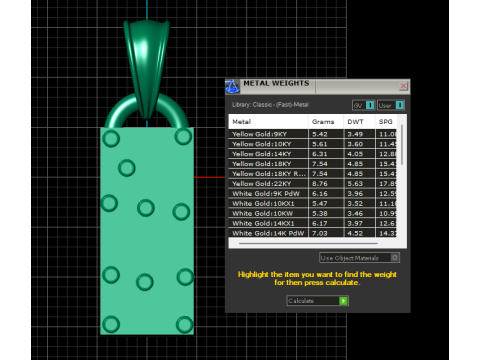Select the White Gold:10KX1 row
Viewport: 480px width, 360px height.
pyautogui.click(x=313, y=203)
